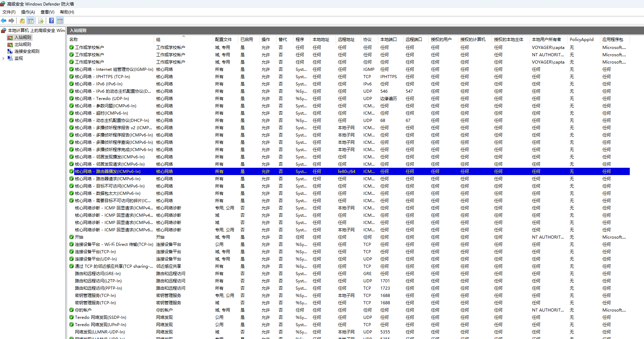This screenshot has width=644, height=339.
Task: Click the gray Forward arrow toolbar icon
Action: tap(11, 20)
